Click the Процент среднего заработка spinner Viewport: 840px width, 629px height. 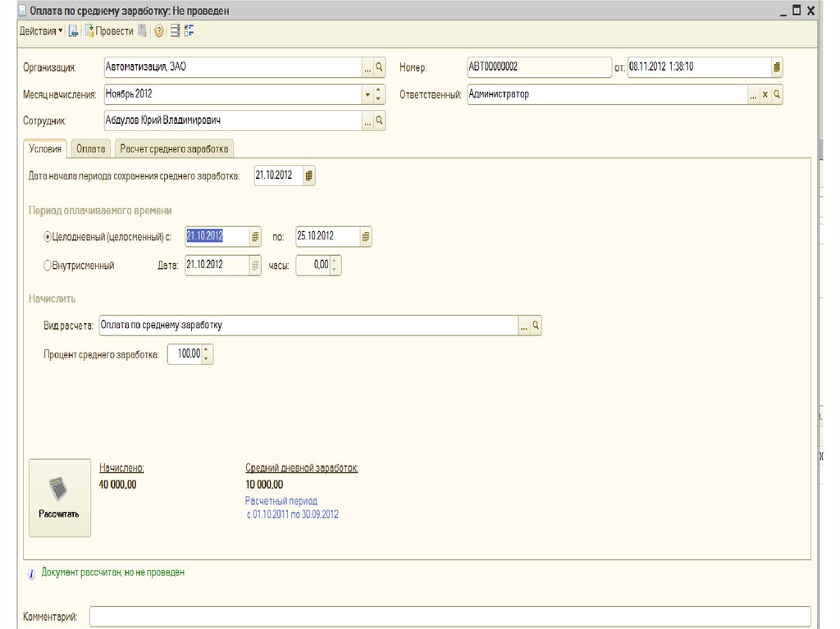click(x=207, y=354)
